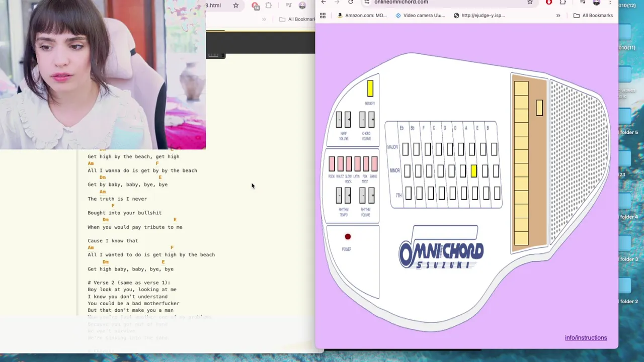644x362 pixels.
Task: Click the red Power button
Action: 348,237
